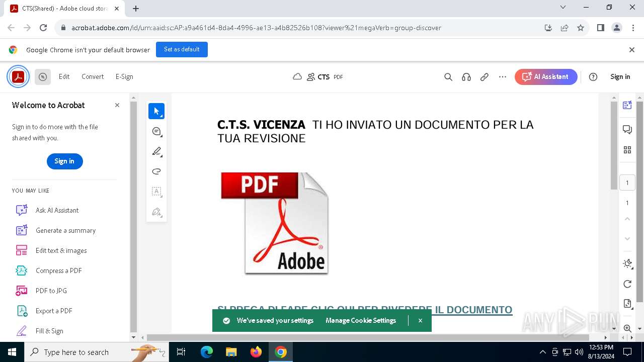This screenshot has height=362, width=644.
Task: Open the more options ellipsis menu
Action: [503, 77]
